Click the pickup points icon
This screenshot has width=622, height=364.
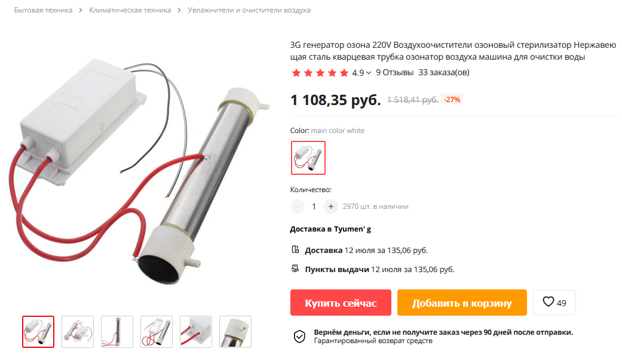pos(295,269)
